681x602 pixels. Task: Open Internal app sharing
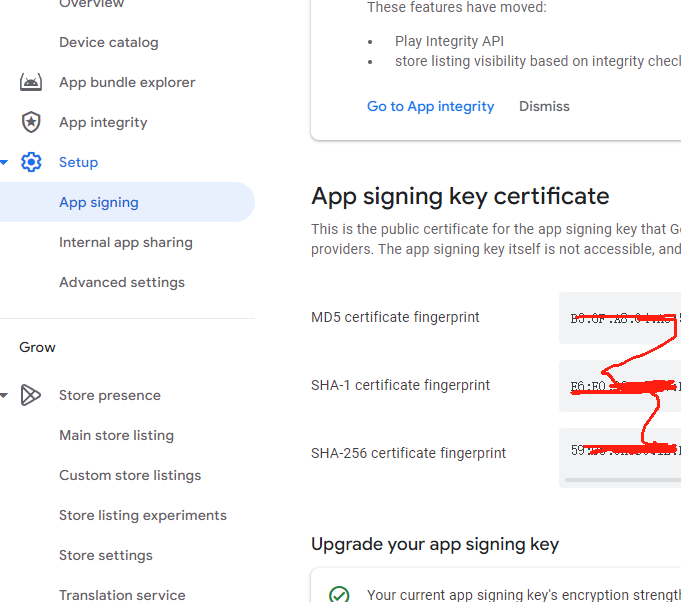click(126, 242)
